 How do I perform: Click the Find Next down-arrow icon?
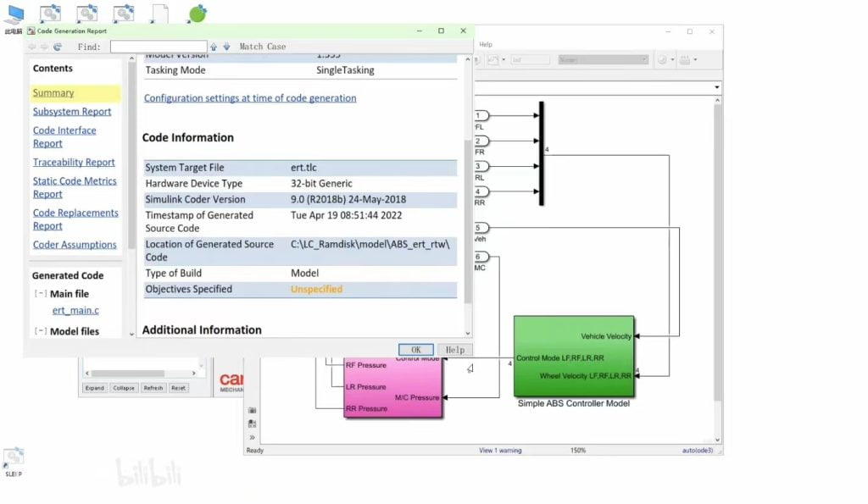(226, 47)
